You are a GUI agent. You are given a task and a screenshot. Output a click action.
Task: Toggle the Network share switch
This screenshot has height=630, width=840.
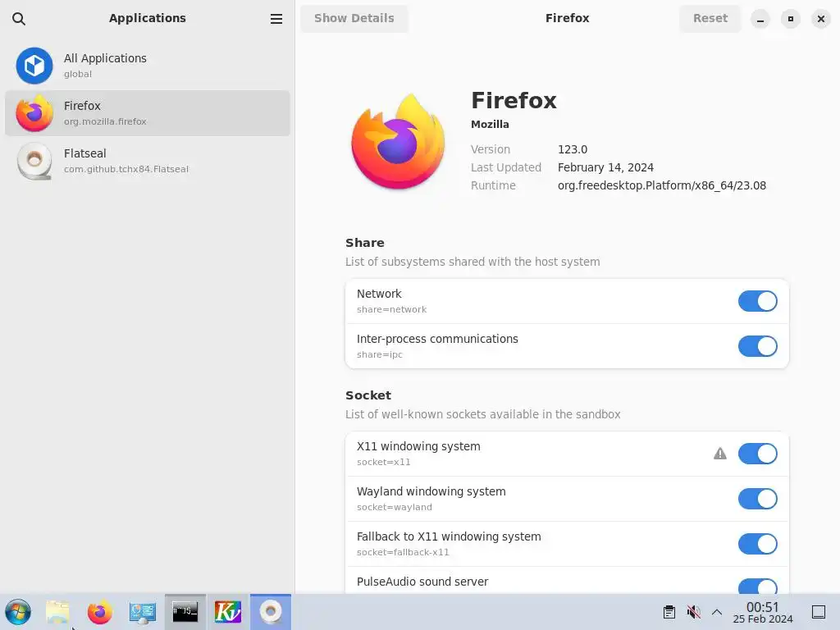(757, 301)
